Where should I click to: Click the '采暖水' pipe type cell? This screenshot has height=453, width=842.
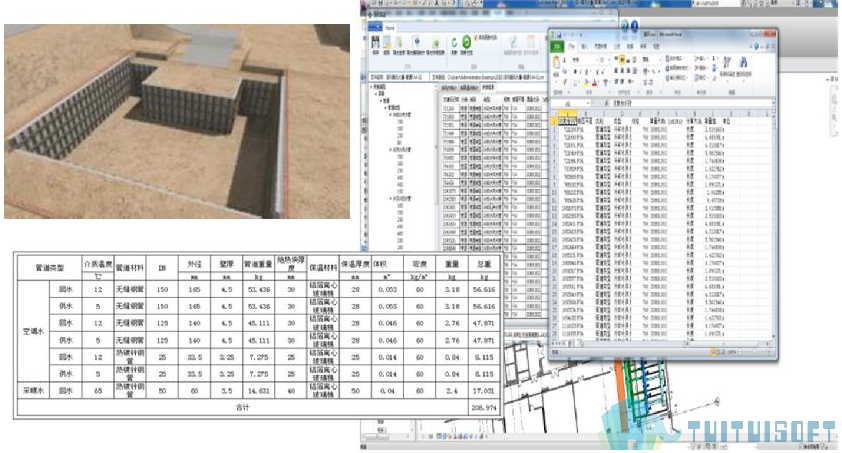point(33,390)
